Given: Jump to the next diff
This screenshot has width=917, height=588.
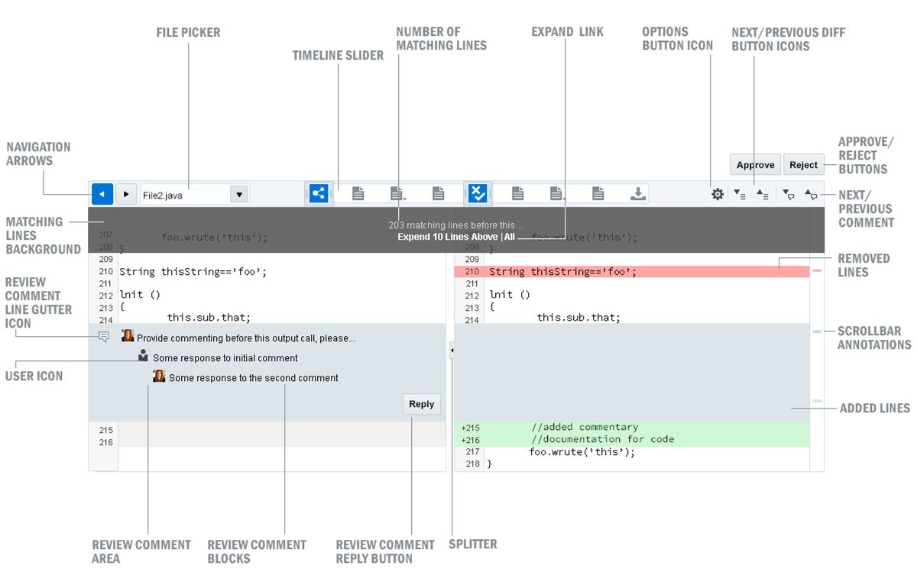Looking at the screenshot, I should click(739, 194).
